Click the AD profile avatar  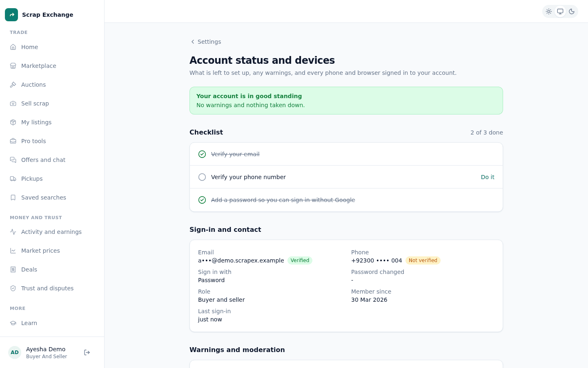pyautogui.click(x=15, y=352)
